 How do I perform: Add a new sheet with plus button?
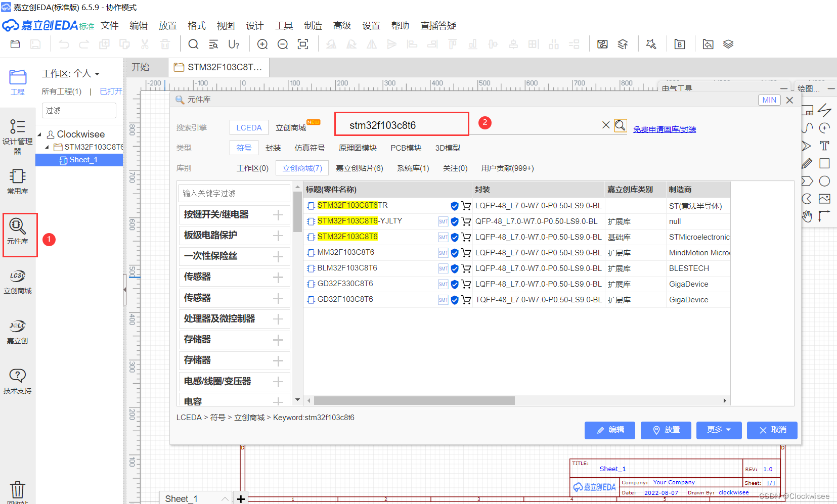pyautogui.click(x=241, y=498)
